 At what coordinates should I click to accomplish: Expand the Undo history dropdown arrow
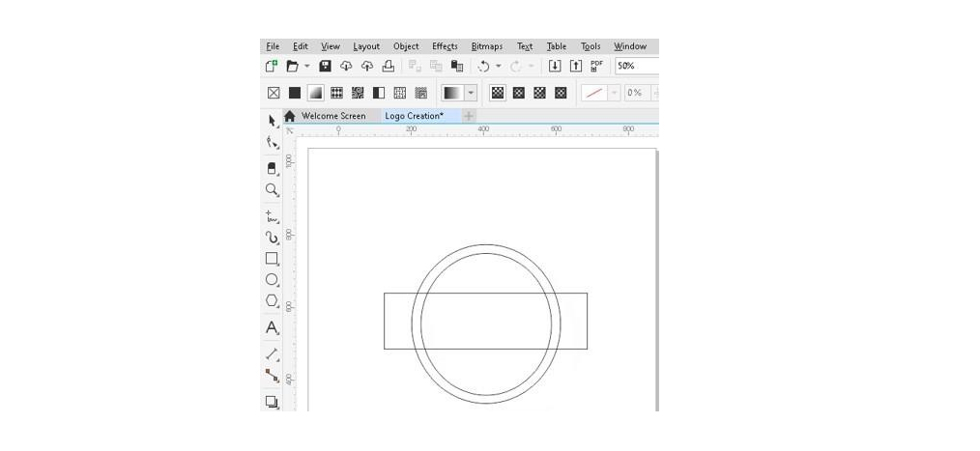(499, 67)
